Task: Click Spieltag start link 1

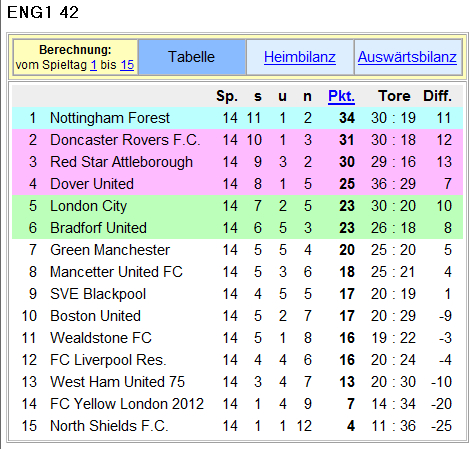Action: click(x=94, y=65)
